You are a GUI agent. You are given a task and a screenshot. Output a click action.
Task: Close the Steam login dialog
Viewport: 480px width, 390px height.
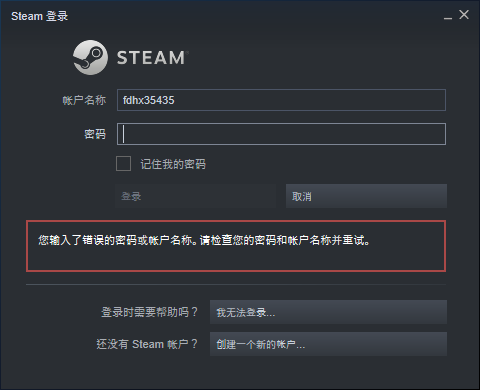click(464, 15)
